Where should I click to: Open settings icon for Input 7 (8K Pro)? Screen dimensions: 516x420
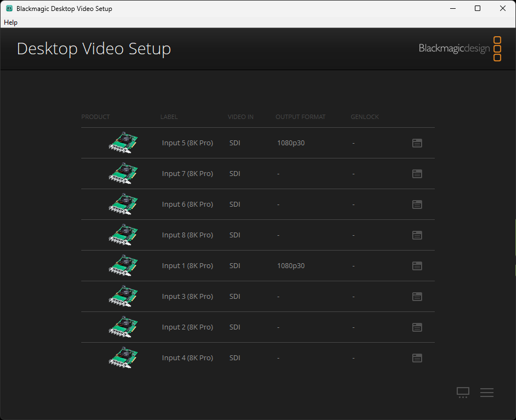click(417, 174)
